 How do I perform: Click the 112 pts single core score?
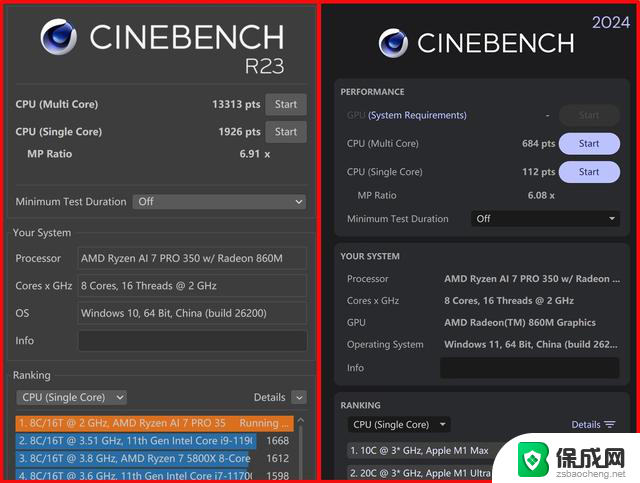538,172
